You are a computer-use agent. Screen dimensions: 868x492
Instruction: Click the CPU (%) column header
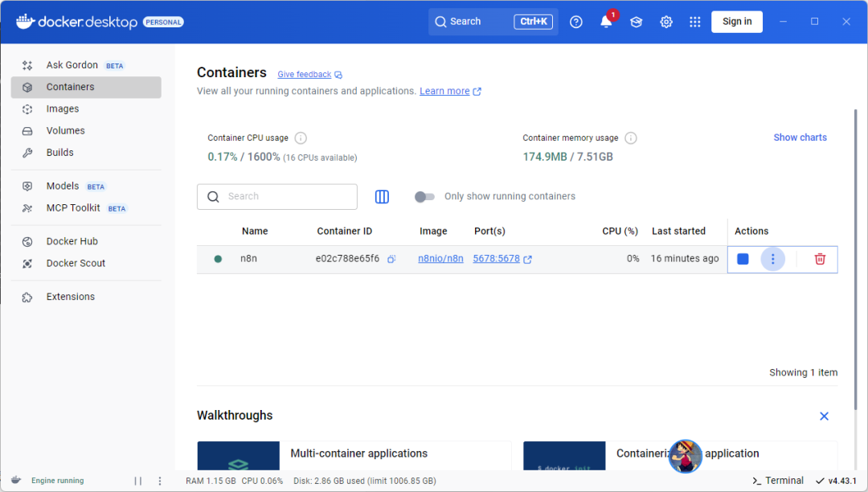pyautogui.click(x=620, y=232)
